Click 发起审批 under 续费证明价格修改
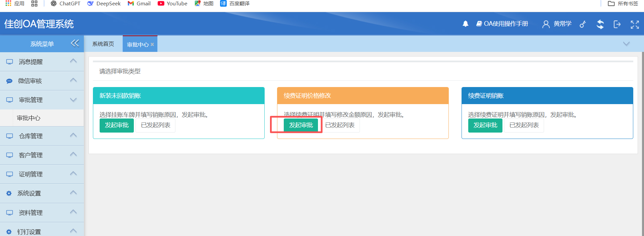Image resolution: width=644 pixels, height=236 pixels. pyautogui.click(x=301, y=125)
